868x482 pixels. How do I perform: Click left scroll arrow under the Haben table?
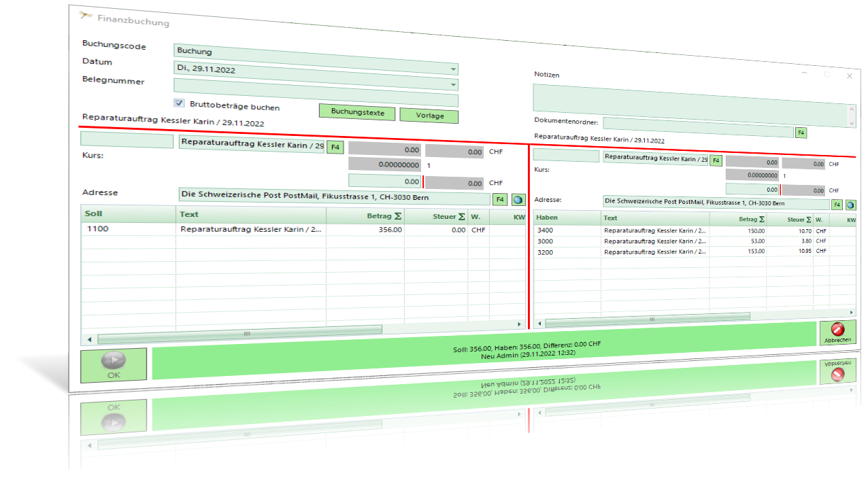[x=540, y=325]
